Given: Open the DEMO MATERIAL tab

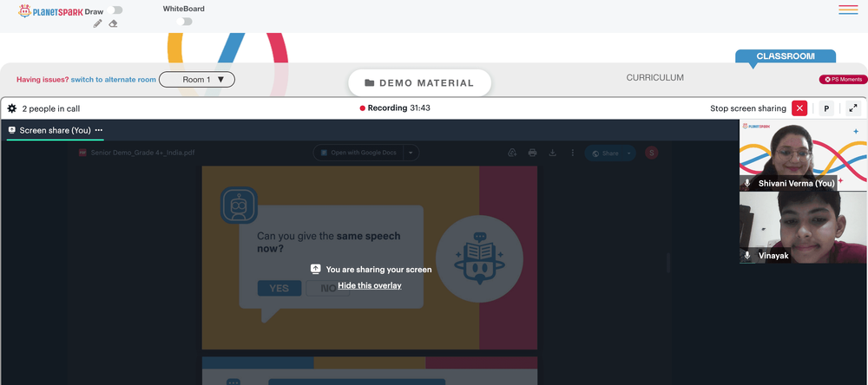Looking at the screenshot, I should pos(419,83).
